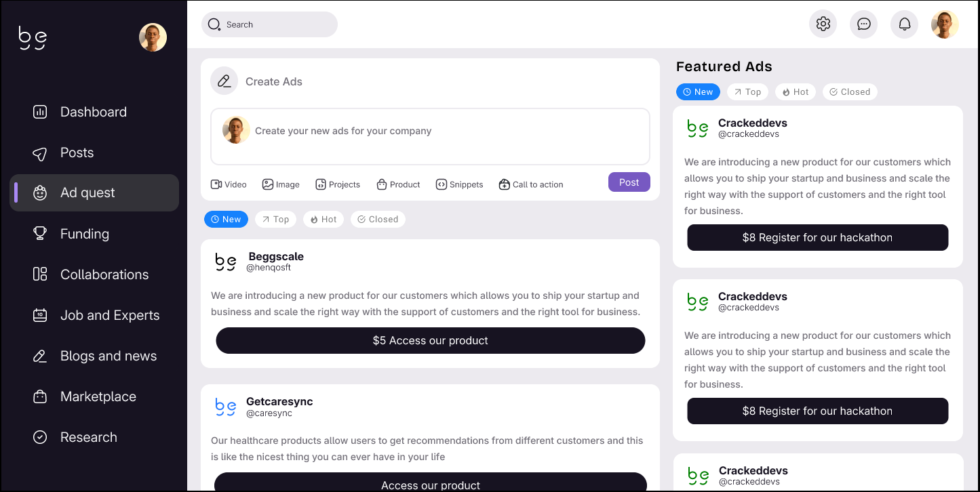Click the Beggscale logo in sidebar
Screen dimensions: 980x492
pos(32,38)
